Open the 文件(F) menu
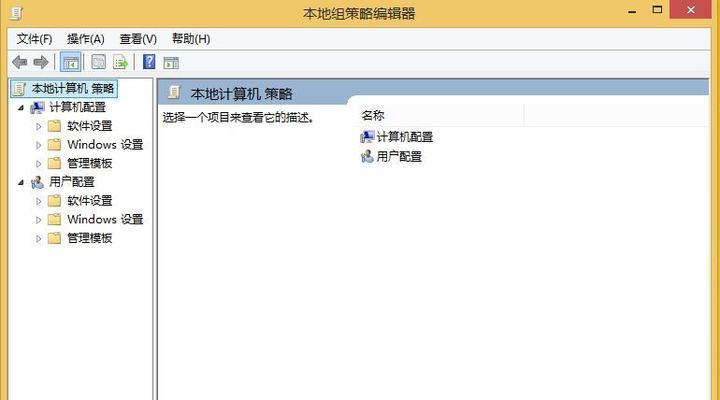720x400 pixels. click(34, 39)
